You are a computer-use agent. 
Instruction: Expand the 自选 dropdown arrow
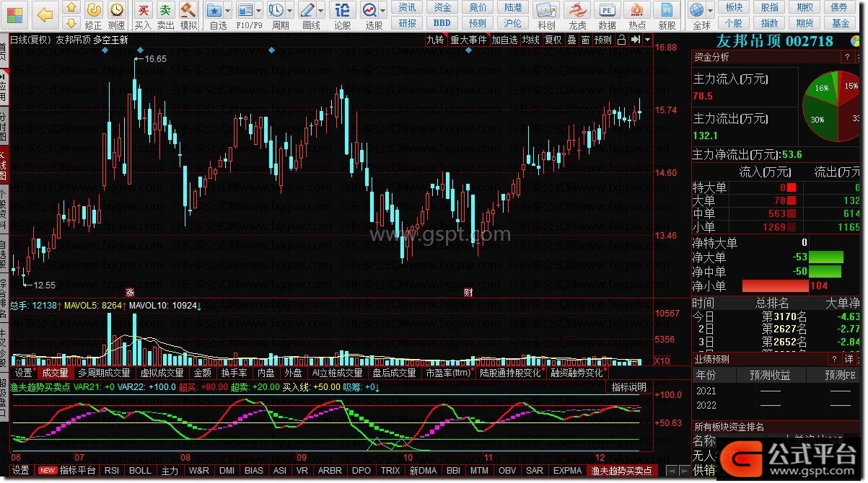229,12
